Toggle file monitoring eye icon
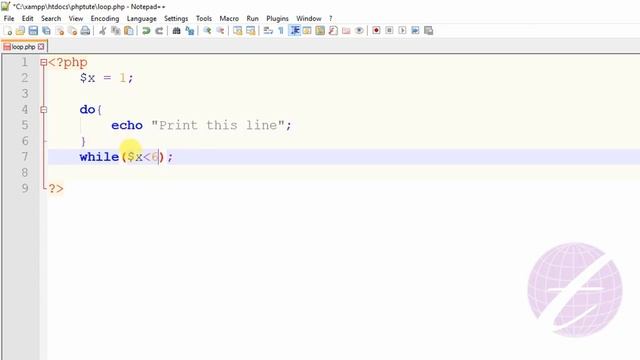 tap(359, 31)
